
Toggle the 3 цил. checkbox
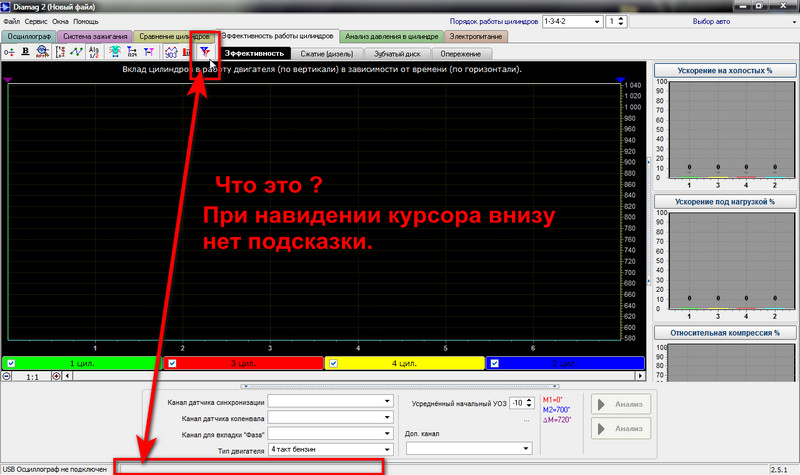tap(172, 363)
